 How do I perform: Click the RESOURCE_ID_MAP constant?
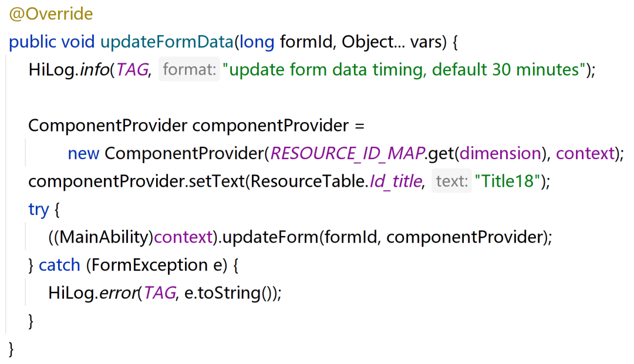coord(347,154)
